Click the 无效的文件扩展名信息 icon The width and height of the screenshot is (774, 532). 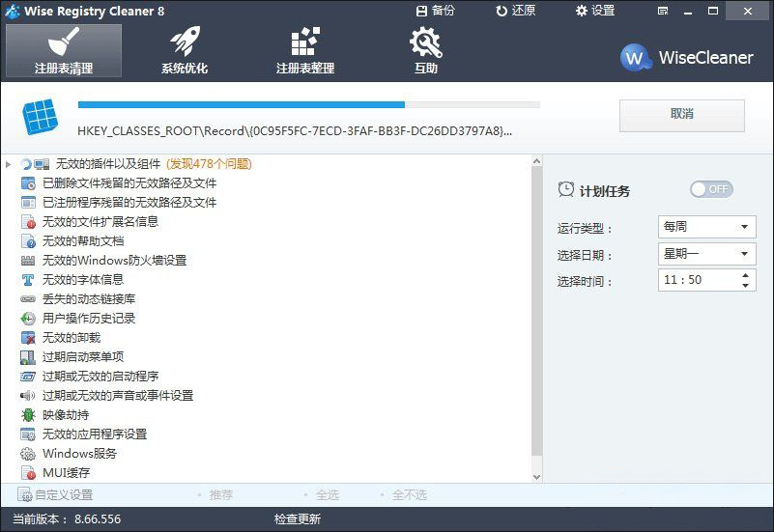coord(28,222)
